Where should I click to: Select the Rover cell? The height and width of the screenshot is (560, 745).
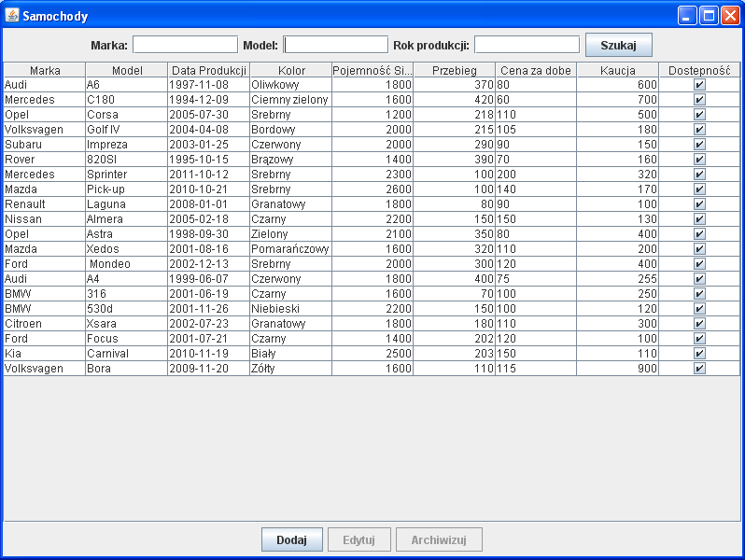pos(45,159)
